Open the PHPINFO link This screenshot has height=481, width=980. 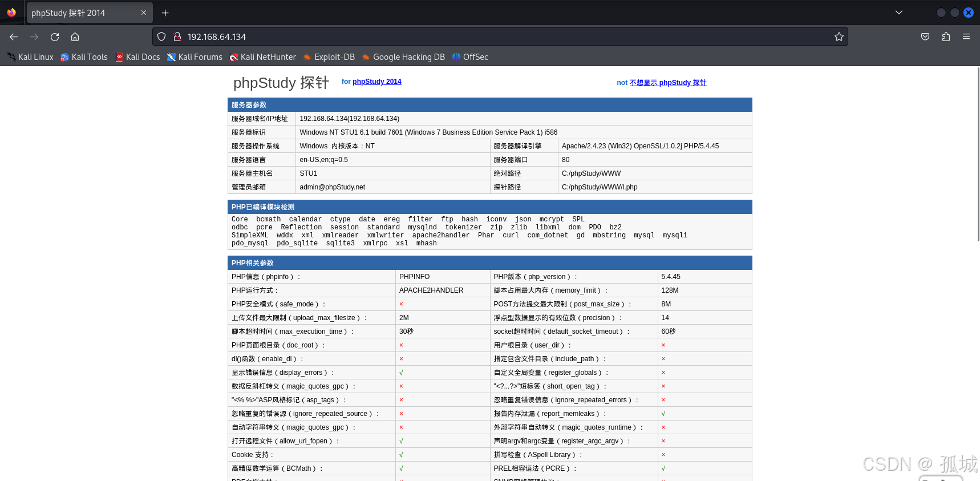(x=414, y=277)
